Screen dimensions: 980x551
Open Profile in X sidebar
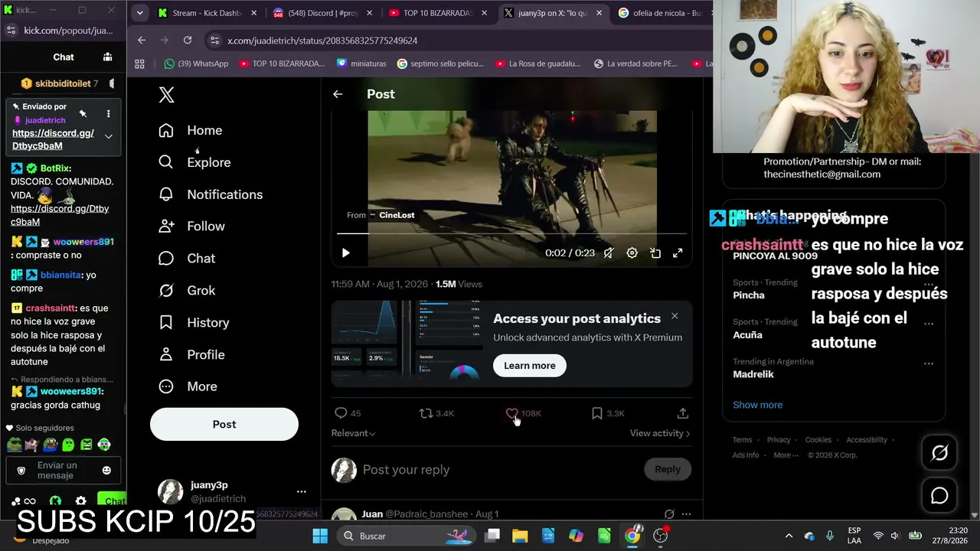(191, 355)
